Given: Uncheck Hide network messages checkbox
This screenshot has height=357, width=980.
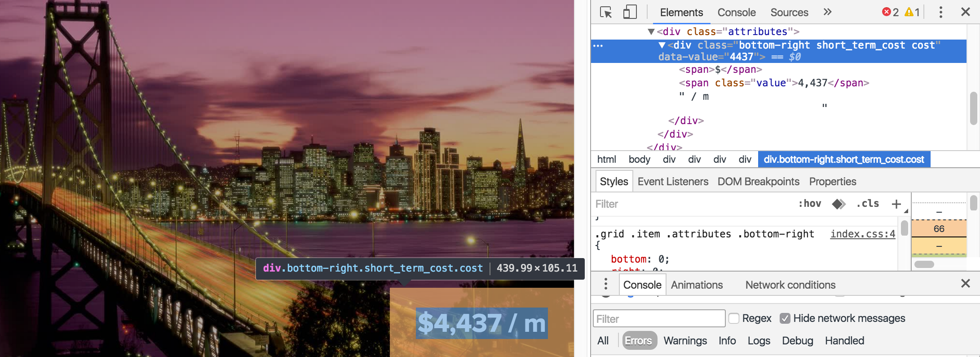Looking at the screenshot, I should point(785,318).
